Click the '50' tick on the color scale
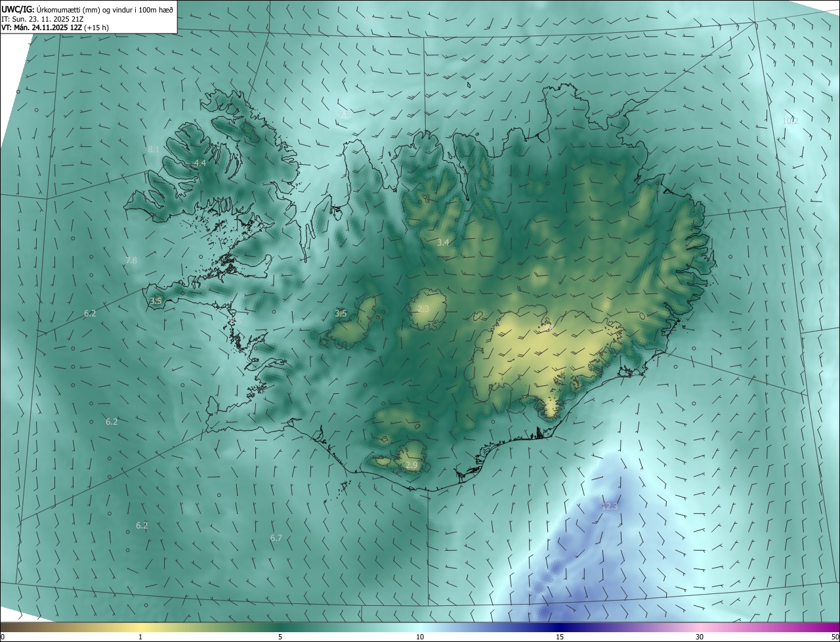 [x=835, y=637]
